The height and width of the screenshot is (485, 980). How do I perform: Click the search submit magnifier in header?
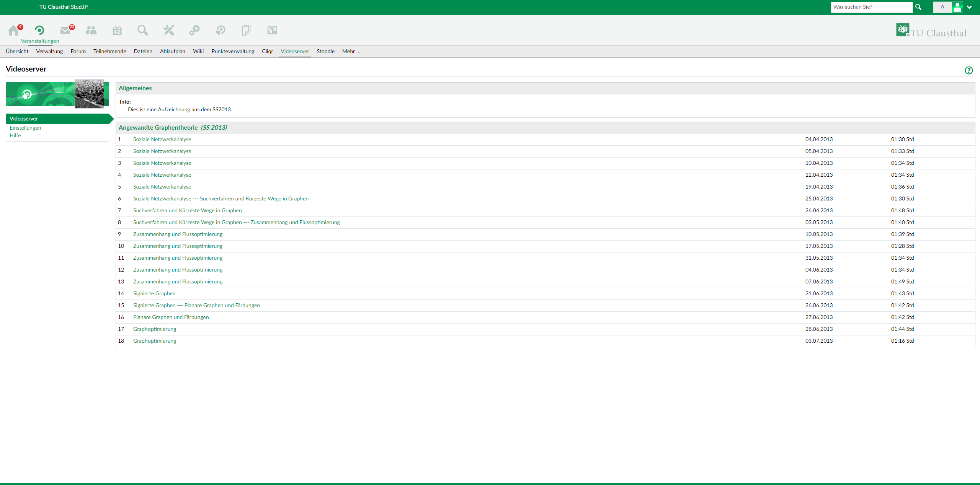(x=918, y=7)
